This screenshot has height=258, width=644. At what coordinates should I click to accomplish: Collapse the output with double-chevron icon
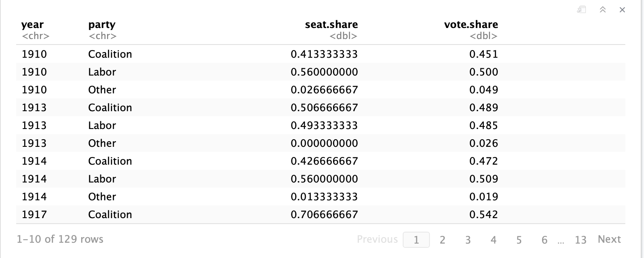[x=602, y=10]
